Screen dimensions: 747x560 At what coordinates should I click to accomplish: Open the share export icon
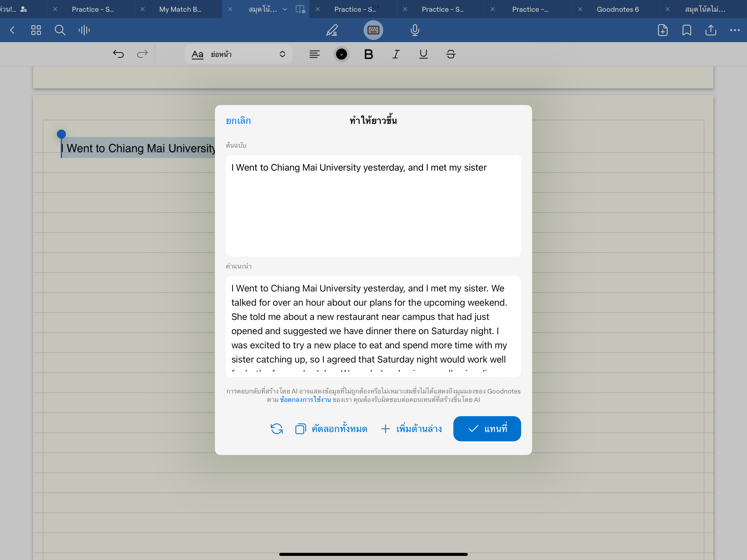(711, 30)
